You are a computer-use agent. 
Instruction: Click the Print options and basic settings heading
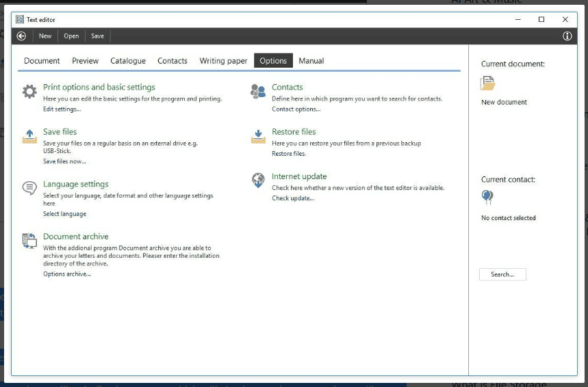click(x=99, y=87)
